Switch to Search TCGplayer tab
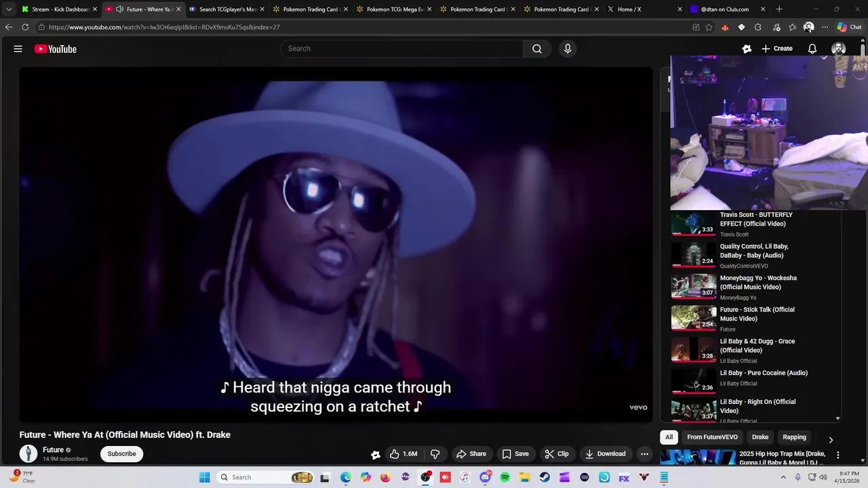868x488 pixels. 226,9
